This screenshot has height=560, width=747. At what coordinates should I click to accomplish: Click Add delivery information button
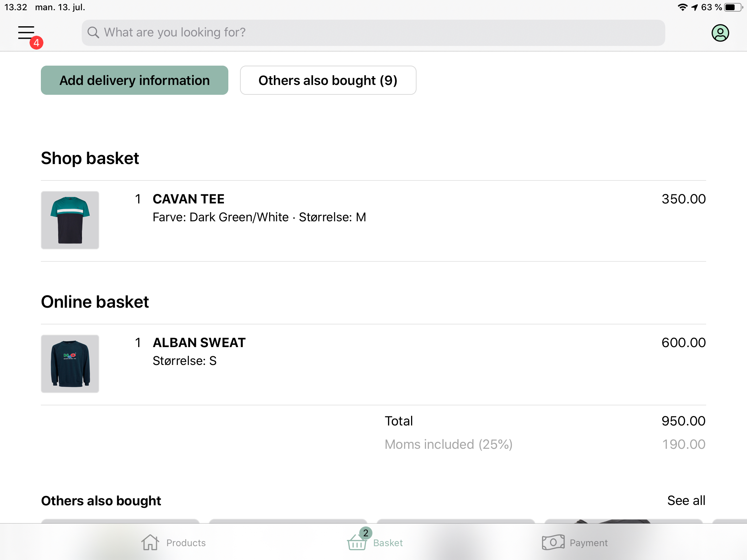135,80
